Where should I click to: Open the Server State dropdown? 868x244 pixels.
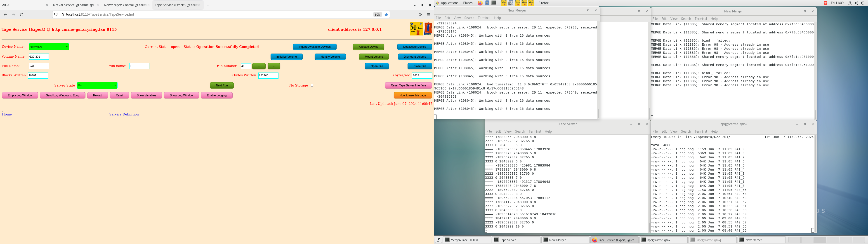click(97, 86)
